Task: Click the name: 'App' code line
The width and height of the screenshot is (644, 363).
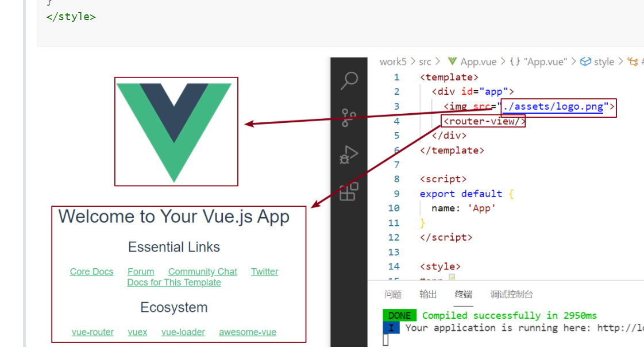Action: coord(464,208)
